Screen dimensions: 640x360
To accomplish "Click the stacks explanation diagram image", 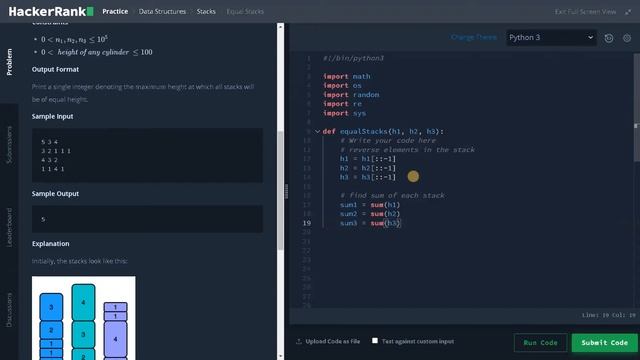I will click(x=84, y=318).
